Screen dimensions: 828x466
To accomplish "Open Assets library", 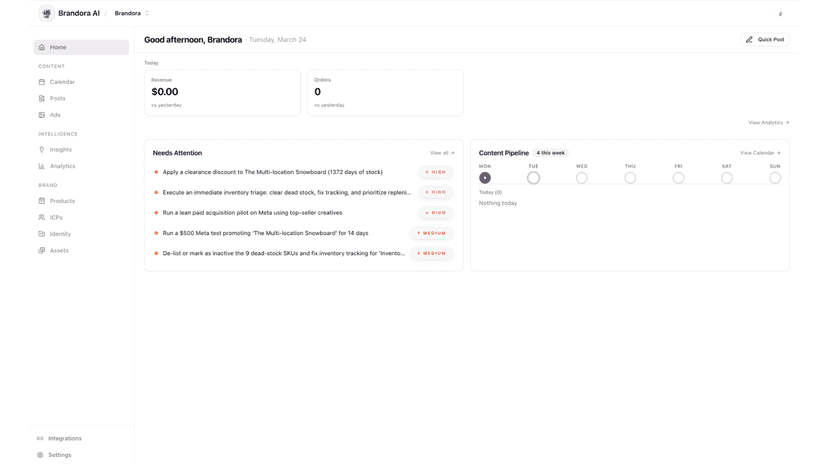I will [81, 250].
